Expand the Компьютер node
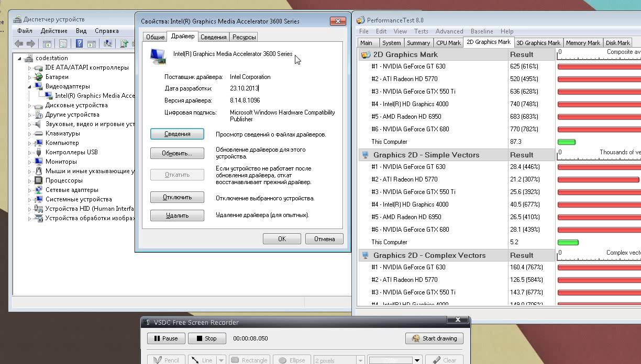Screen dimensions: 641x364 pos(30,143)
